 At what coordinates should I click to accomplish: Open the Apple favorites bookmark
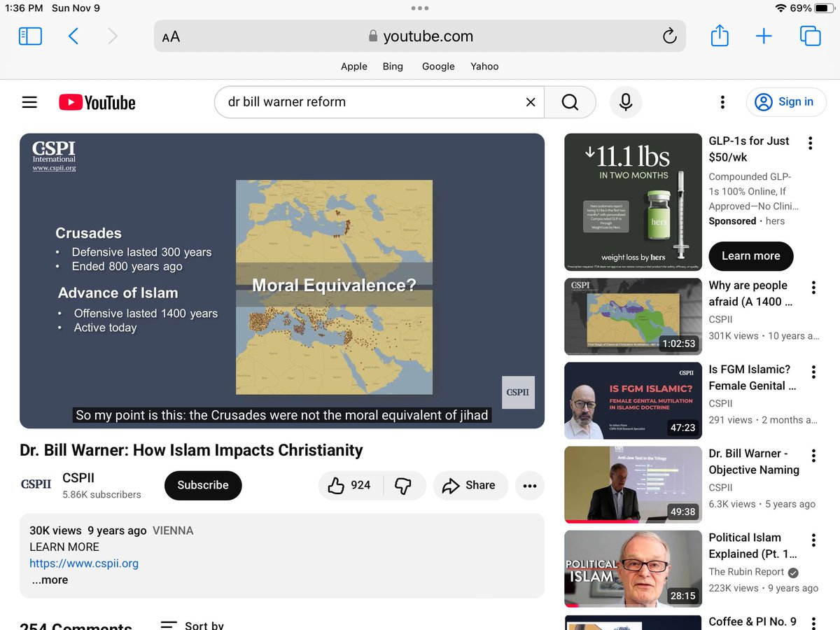(x=354, y=66)
